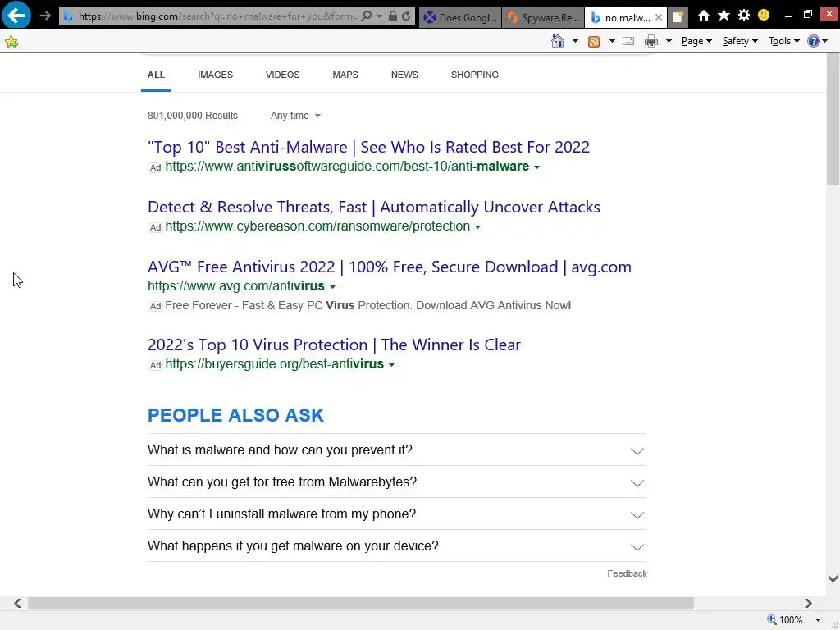Image resolution: width=840 pixels, height=630 pixels.
Task: Refresh the page with reload icon
Action: [x=406, y=16]
